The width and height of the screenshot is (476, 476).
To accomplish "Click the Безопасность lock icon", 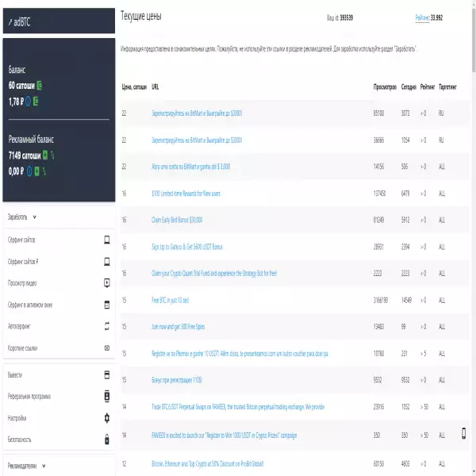I will click(106, 440).
